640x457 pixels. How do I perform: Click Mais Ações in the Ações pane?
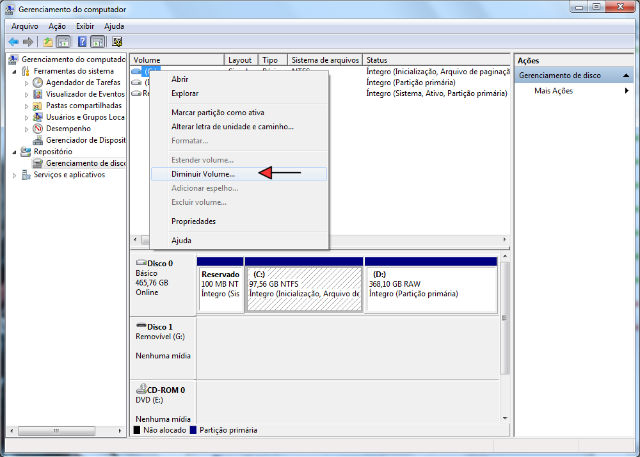click(x=553, y=91)
